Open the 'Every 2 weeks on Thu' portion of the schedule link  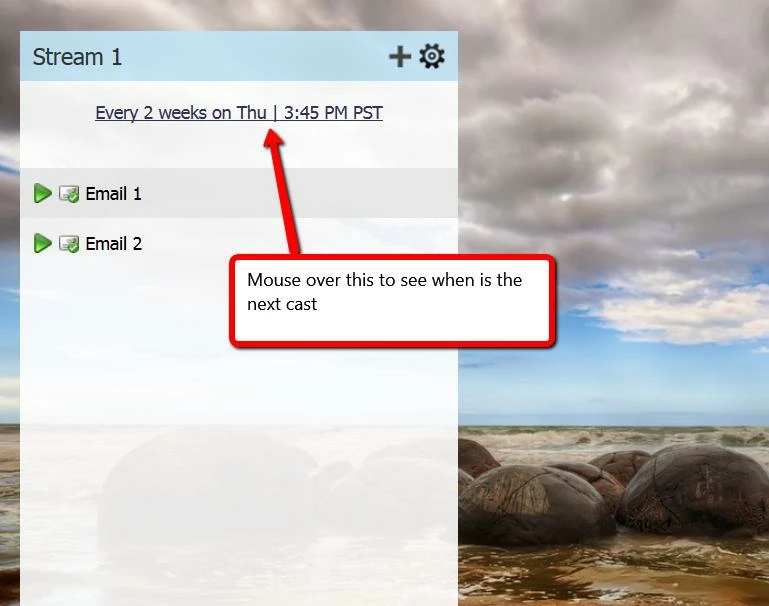pos(181,113)
